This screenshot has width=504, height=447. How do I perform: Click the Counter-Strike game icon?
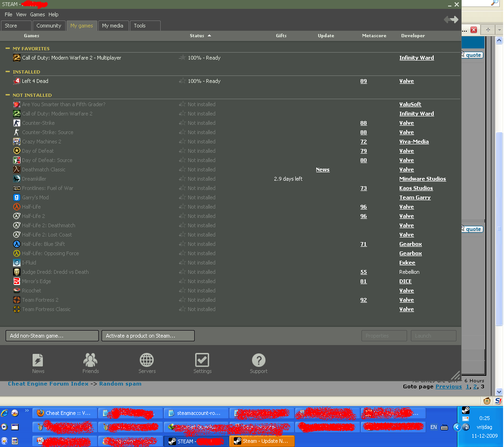(x=17, y=123)
